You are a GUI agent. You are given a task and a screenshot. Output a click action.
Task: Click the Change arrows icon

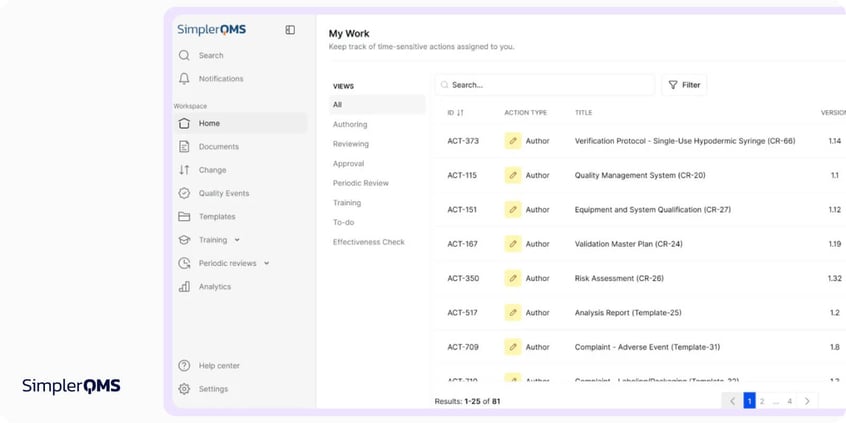tap(184, 170)
